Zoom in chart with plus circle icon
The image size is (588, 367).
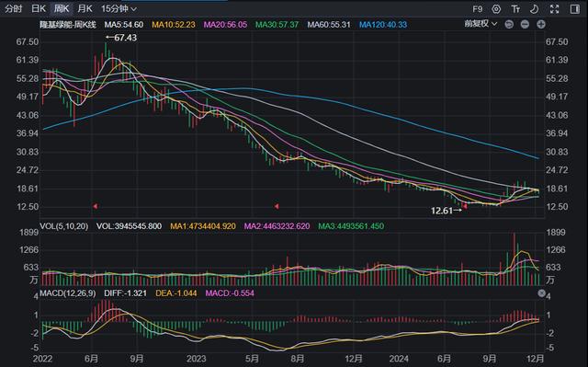click(541, 25)
